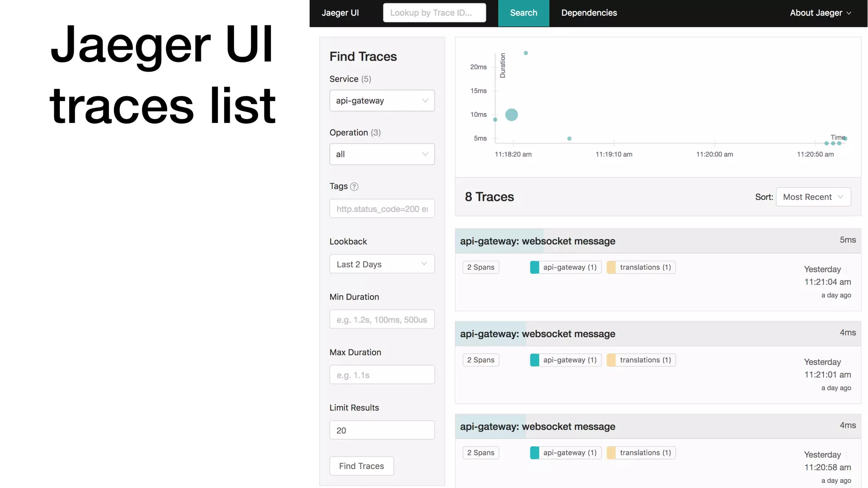The height and width of the screenshot is (488, 868).
Task: Open the trace from 11:21:01 am
Action: click(658, 334)
